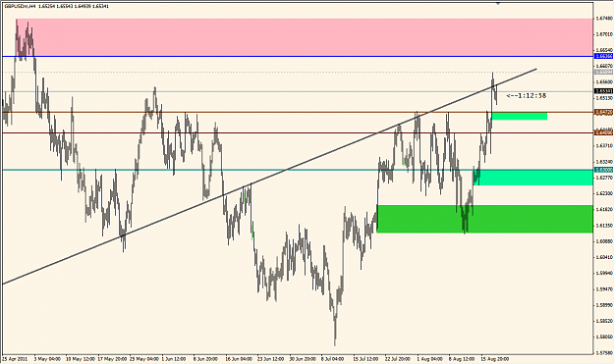This screenshot has width=614, height=364.
Task: Click the teal price label 1.6300
Action: pyautogui.click(x=603, y=170)
